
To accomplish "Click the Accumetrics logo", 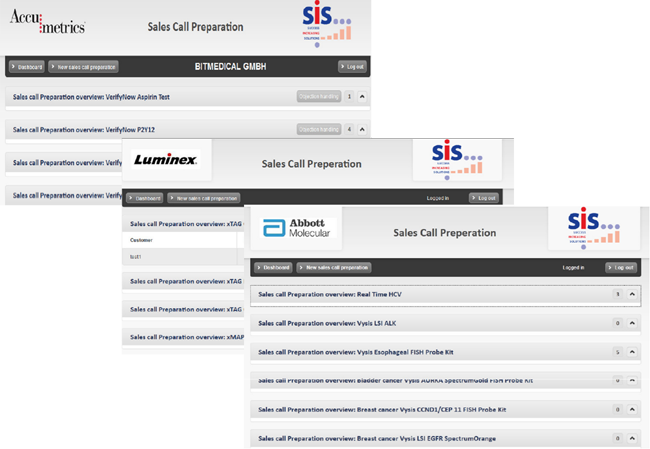I will [47, 24].
